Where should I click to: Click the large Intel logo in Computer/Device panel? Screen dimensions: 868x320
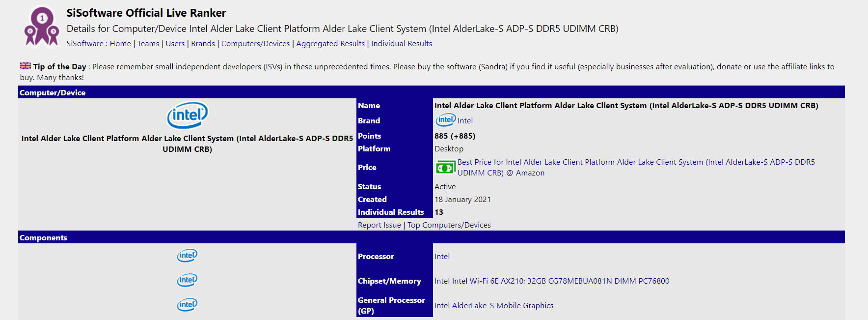(x=188, y=116)
